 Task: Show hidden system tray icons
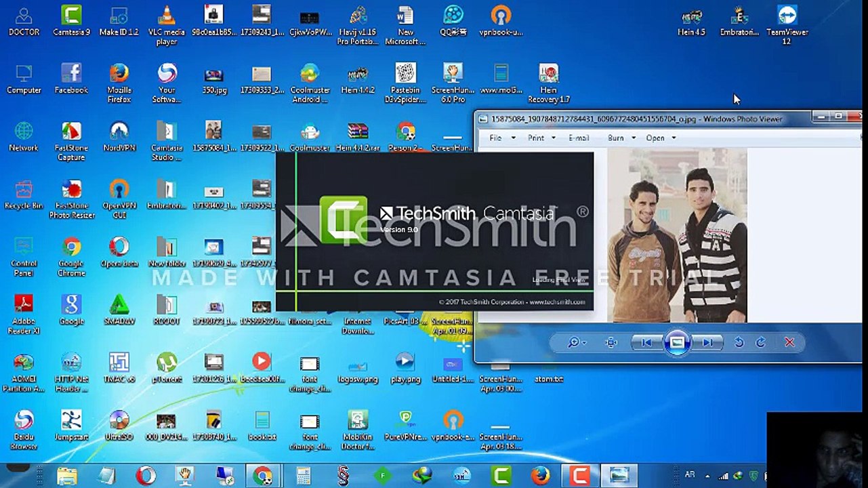708,476
